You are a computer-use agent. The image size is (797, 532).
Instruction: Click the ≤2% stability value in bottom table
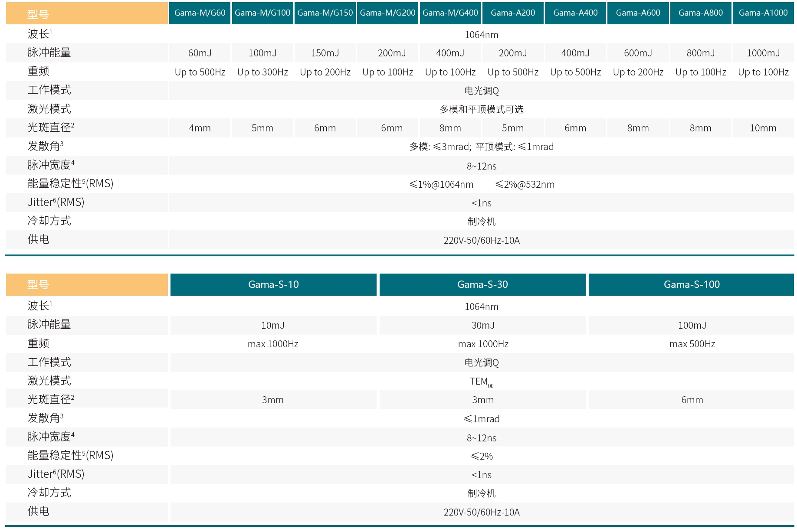pyautogui.click(x=482, y=456)
